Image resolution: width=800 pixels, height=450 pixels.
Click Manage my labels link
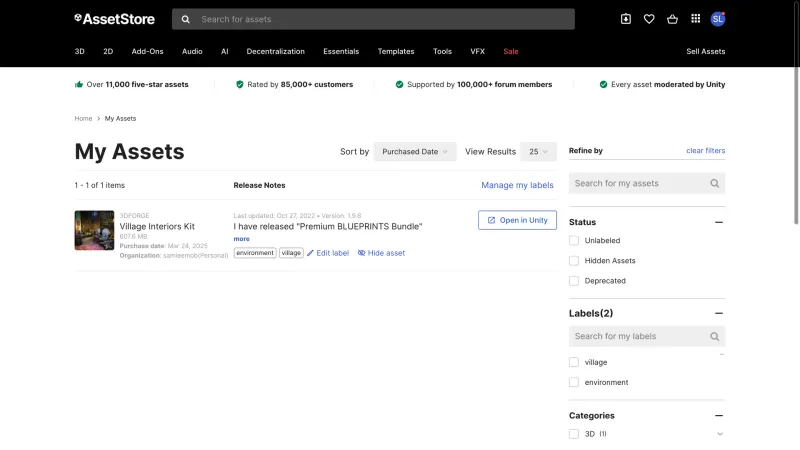pyautogui.click(x=517, y=185)
